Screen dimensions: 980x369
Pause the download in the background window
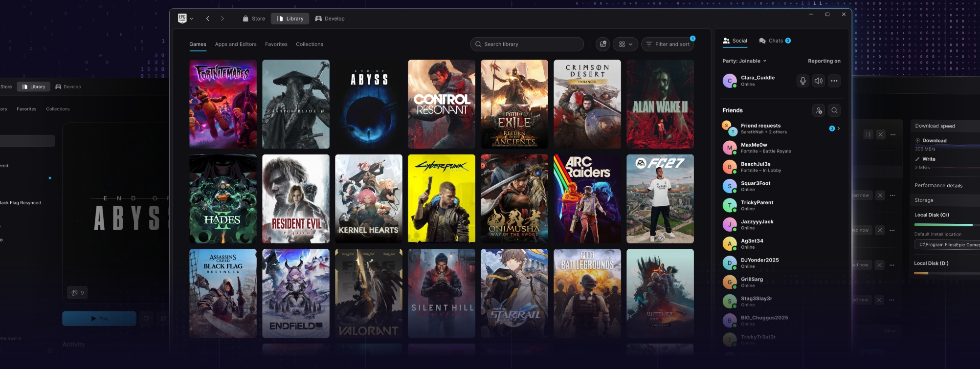pyautogui.click(x=868, y=134)
